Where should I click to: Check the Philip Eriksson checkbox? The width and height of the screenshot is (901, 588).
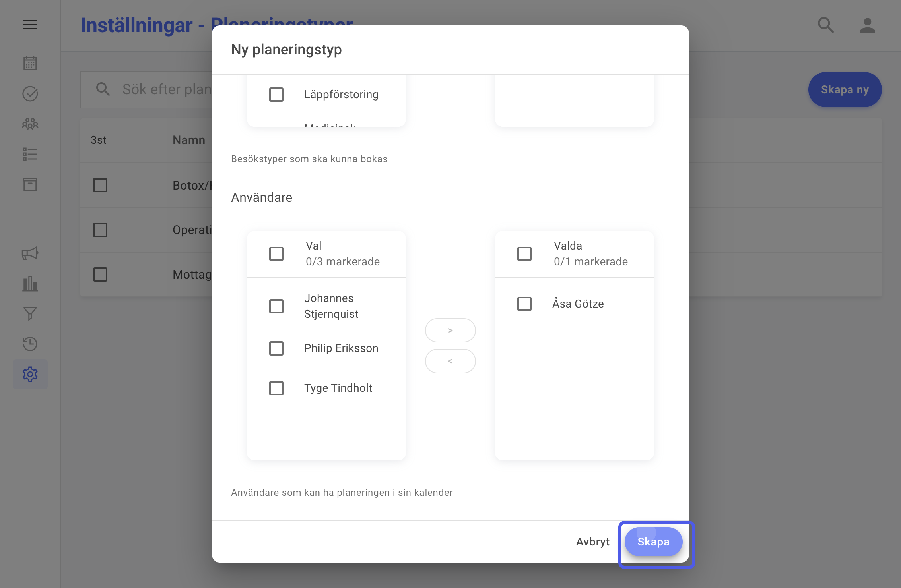276,348
